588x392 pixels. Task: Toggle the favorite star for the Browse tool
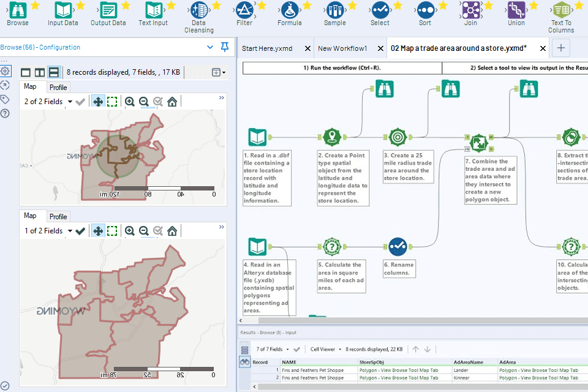click(35, 6)
